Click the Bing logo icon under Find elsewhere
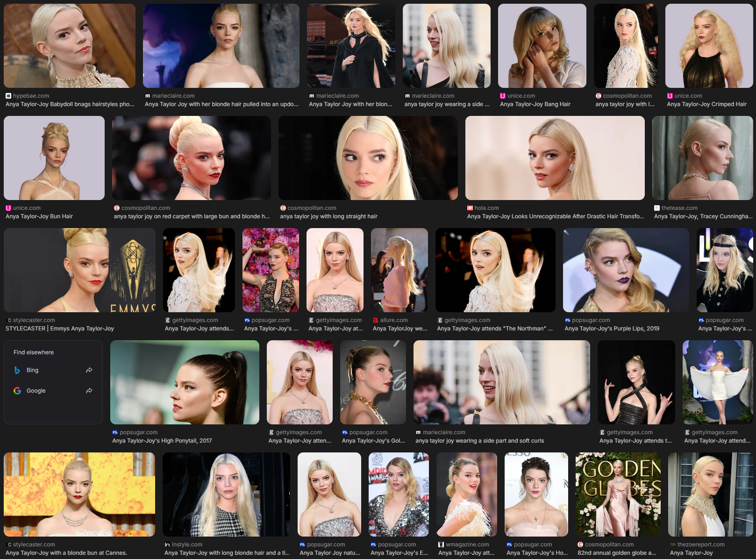This screenshot has width=756, height=559. [x=17, y=370]
